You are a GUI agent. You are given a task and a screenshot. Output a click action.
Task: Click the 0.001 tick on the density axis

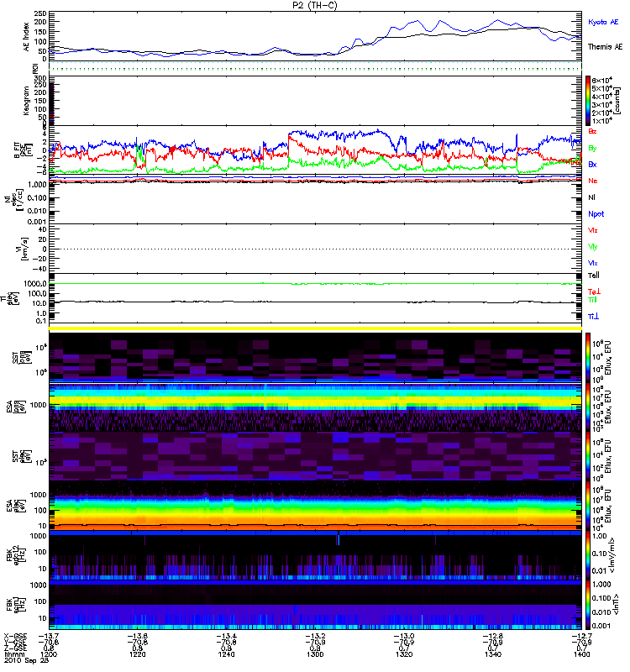tap(37, 222)
